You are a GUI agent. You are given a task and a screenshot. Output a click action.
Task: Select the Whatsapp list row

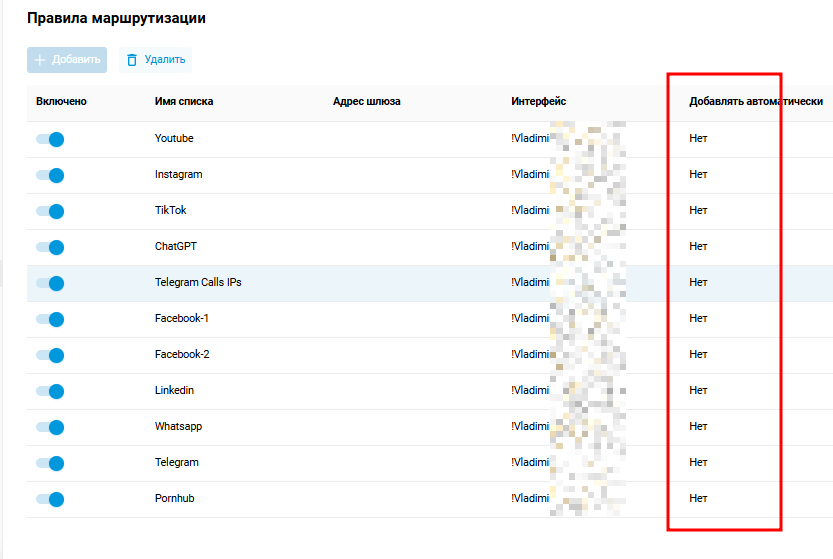pos(178,427)
